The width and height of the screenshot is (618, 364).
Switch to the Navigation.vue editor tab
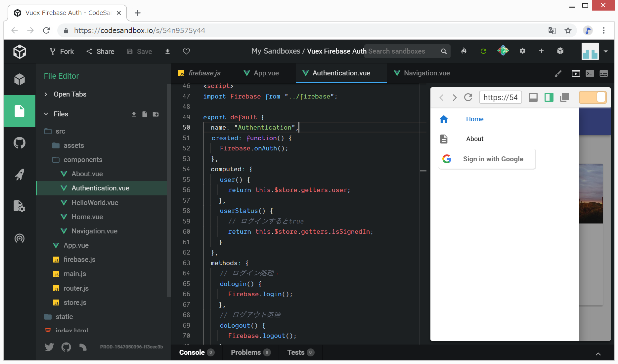coord(426,73)
